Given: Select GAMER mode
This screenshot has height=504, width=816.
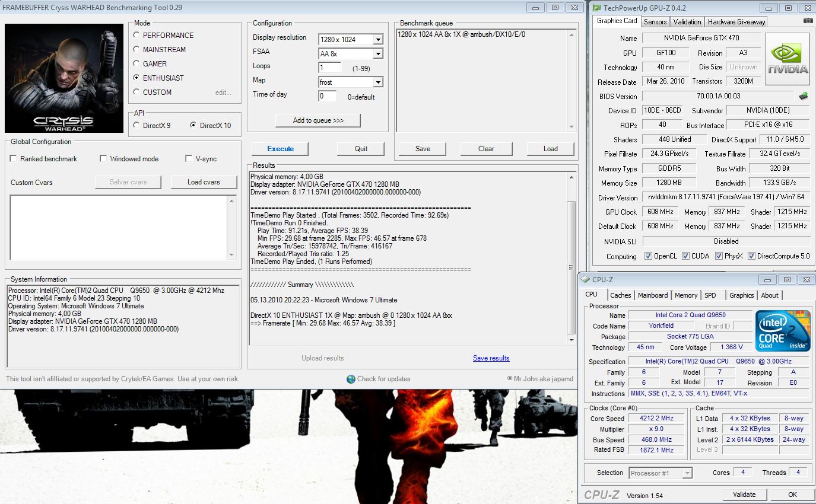Looking at the screenshot, I should [137, 63].
